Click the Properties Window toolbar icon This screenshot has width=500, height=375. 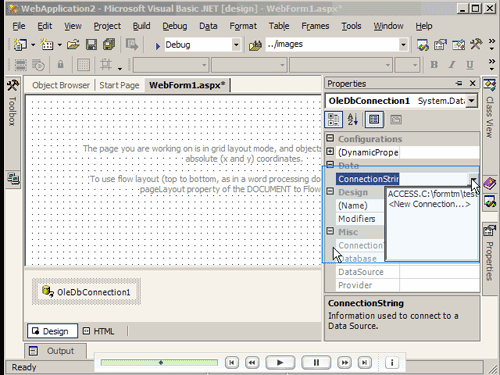coord(440,45)
